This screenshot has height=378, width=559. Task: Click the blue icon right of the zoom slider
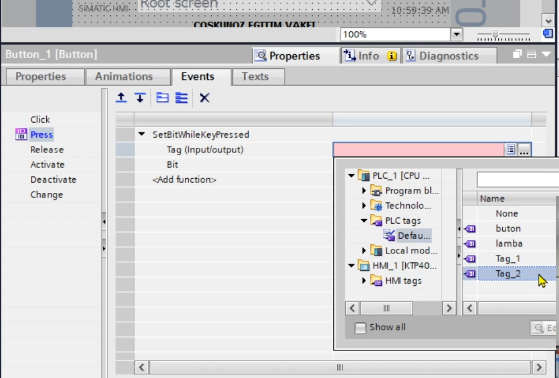[x=548, y=34]
